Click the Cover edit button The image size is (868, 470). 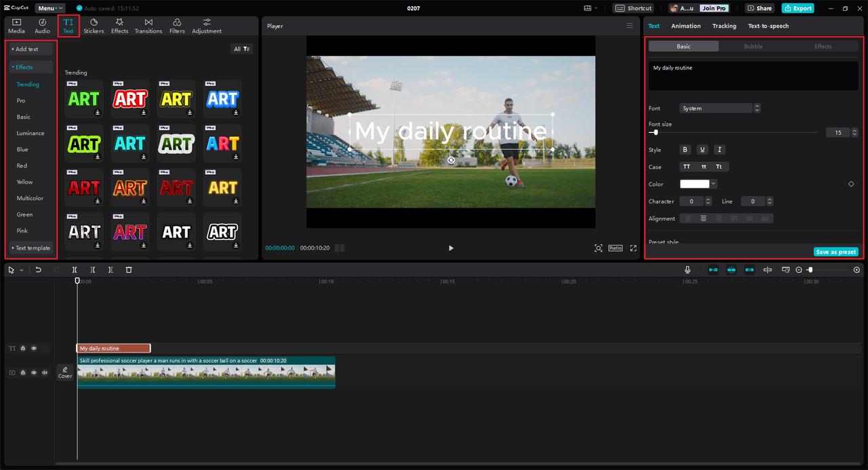point(65,372)
